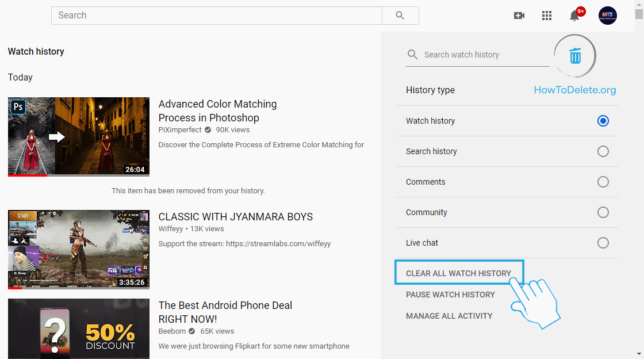Screen dimensions: 644x359
Task: Select the Community radio option
Action: click(x=603, y=212)
